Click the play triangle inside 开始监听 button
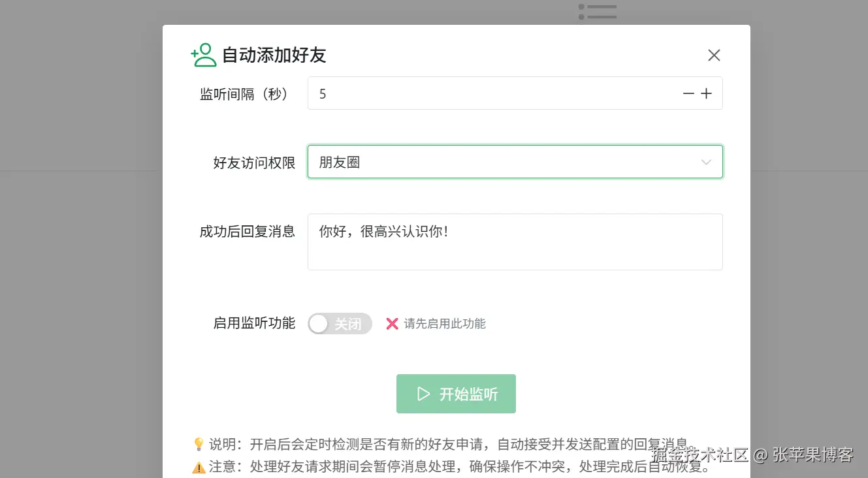The height and width of the screenshot is (478, 868). tap(423, 393)
